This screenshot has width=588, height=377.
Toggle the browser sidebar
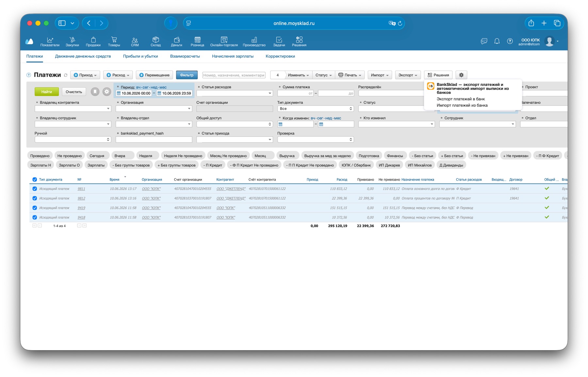pos(62,23)
